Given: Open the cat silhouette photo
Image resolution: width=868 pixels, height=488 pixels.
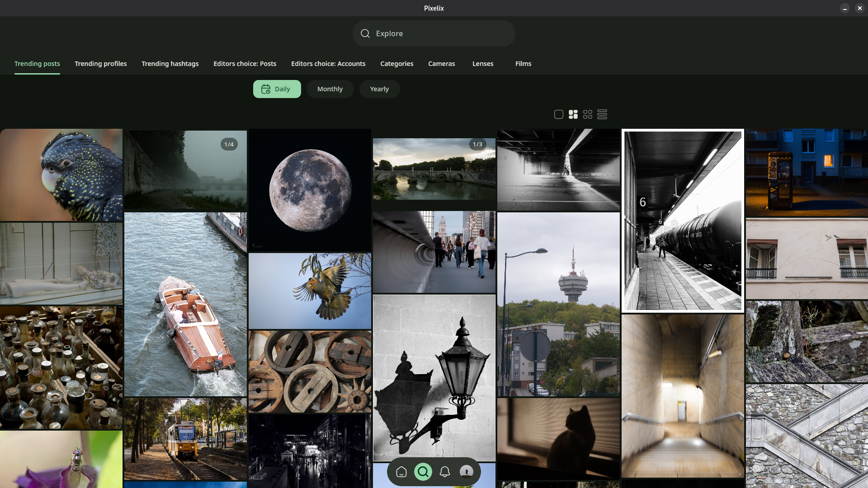Looking at the screenshot, I should pyautogui.click(x=558, y=439).
